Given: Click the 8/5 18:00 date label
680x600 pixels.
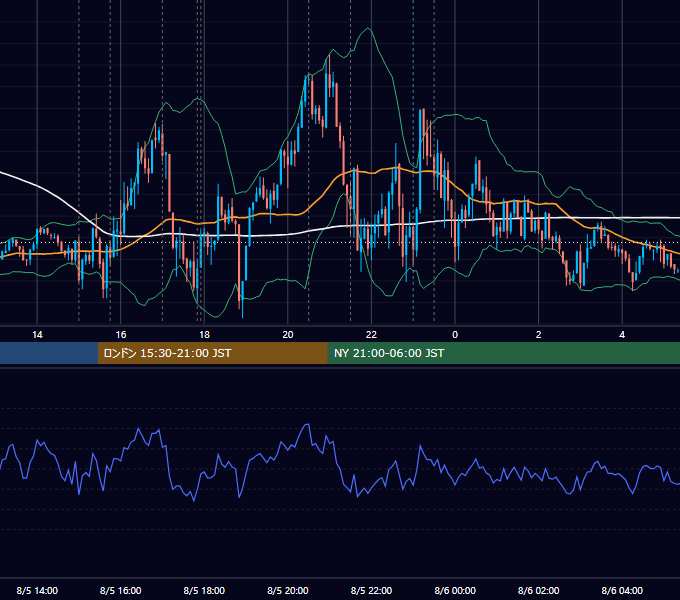Looking at the screenshot, I should (x=204, y=590).
